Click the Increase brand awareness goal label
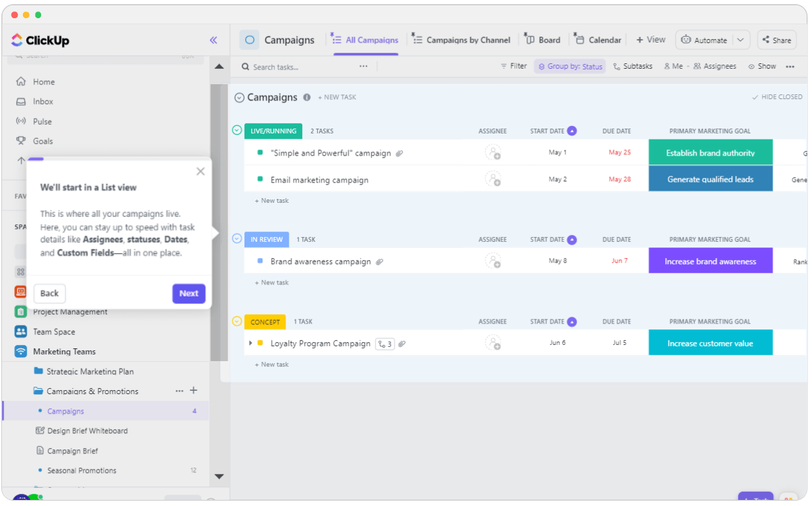 tap(710, 261)
